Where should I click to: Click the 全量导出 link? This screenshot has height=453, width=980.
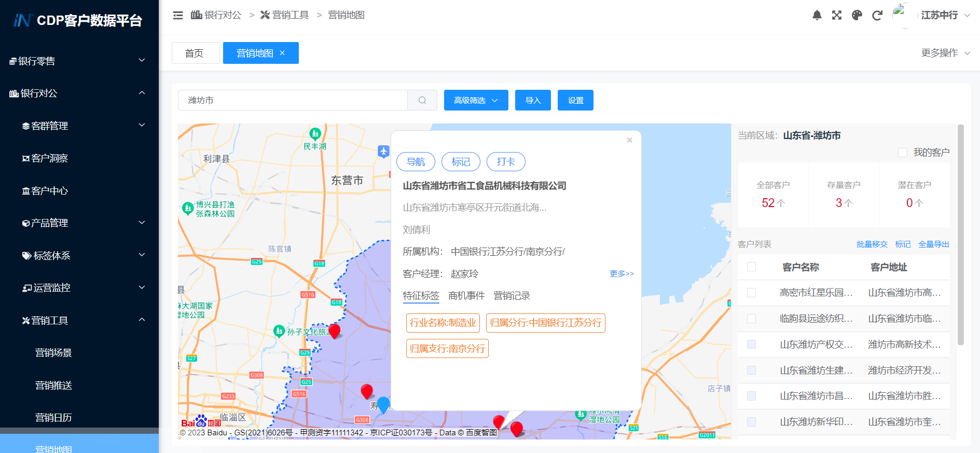click(x=934, y=244)
